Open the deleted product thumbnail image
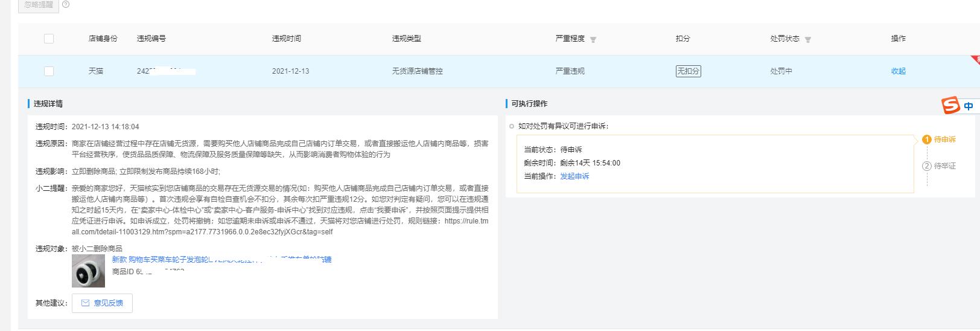980x331 pixels. click(x=88, y=271)
